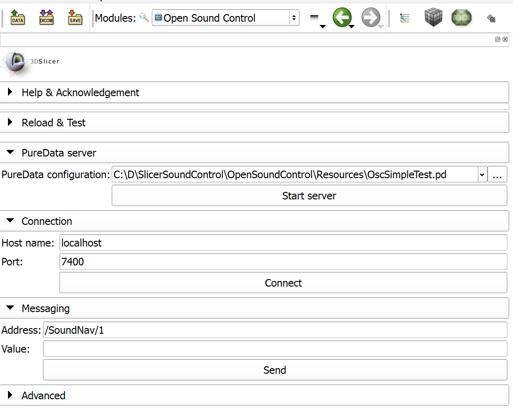
Task: Click the DATA load icon
Action: (18, 18)
